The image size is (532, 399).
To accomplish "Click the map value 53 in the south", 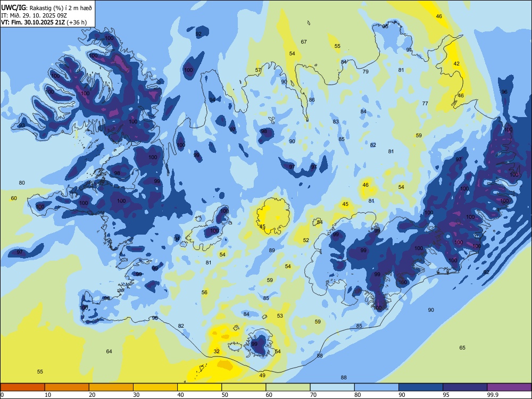I will click(280, 316).
